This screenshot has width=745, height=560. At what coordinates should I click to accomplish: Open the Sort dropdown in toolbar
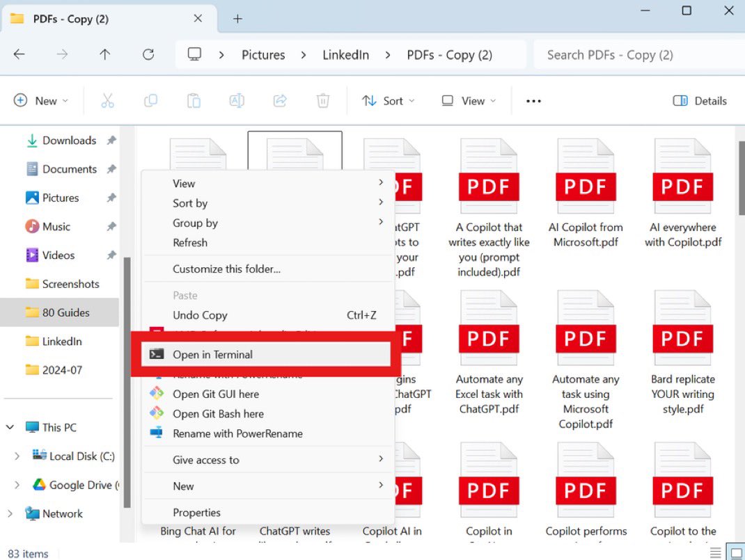389,101
